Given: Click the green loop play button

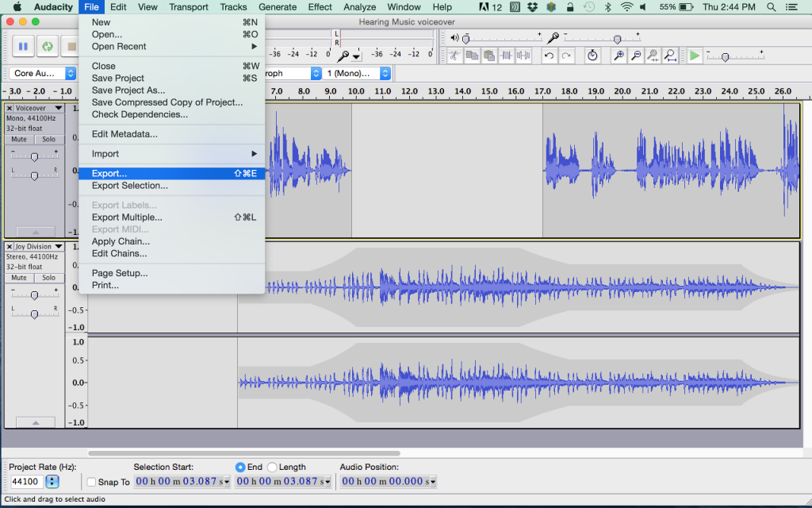Looking at the screenshot, I should (48, 47).
